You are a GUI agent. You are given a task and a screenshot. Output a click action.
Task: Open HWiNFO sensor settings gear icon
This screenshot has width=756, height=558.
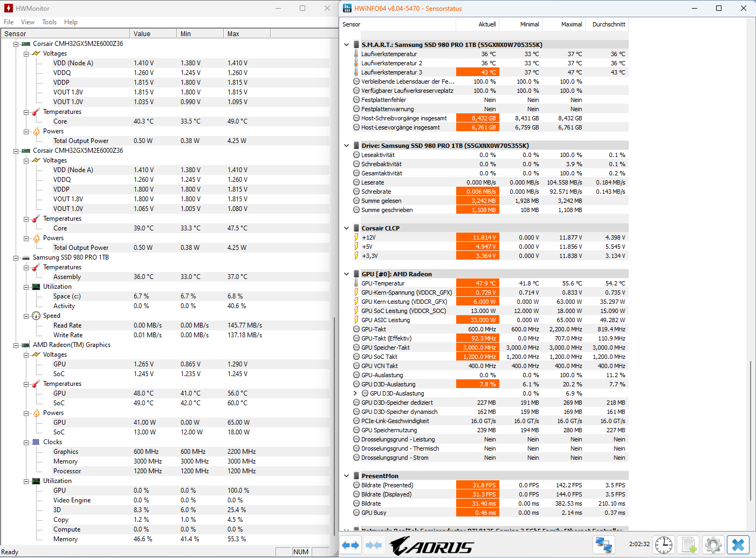click(x=713, y=545)
